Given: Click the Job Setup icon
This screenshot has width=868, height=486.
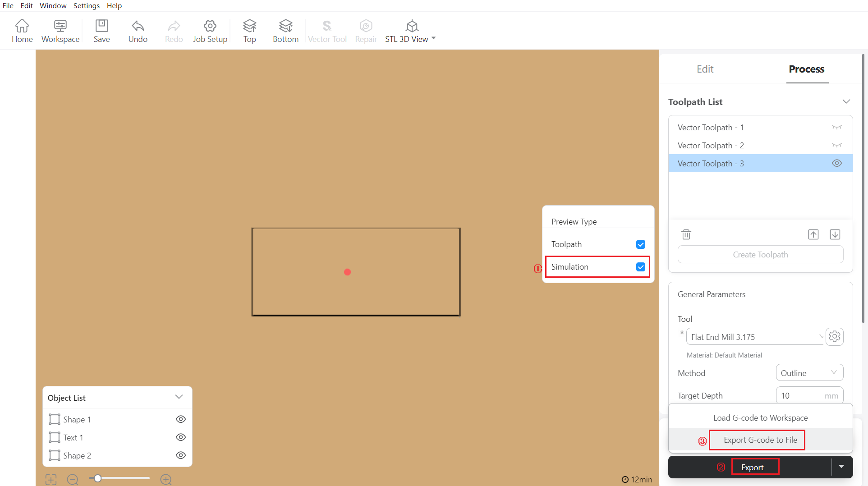Looking at the screenshot, I should point(210,30).
